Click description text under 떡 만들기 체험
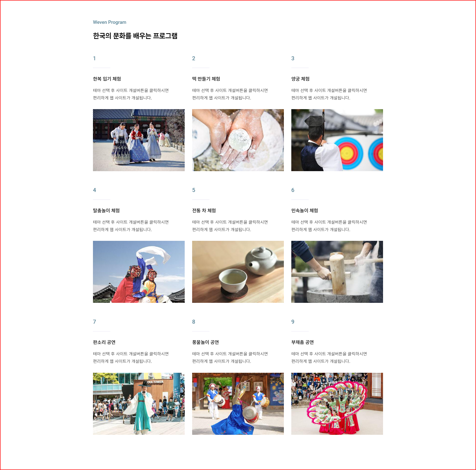The width and height of the screenshot is (476, 470). (x=230, y=94)
